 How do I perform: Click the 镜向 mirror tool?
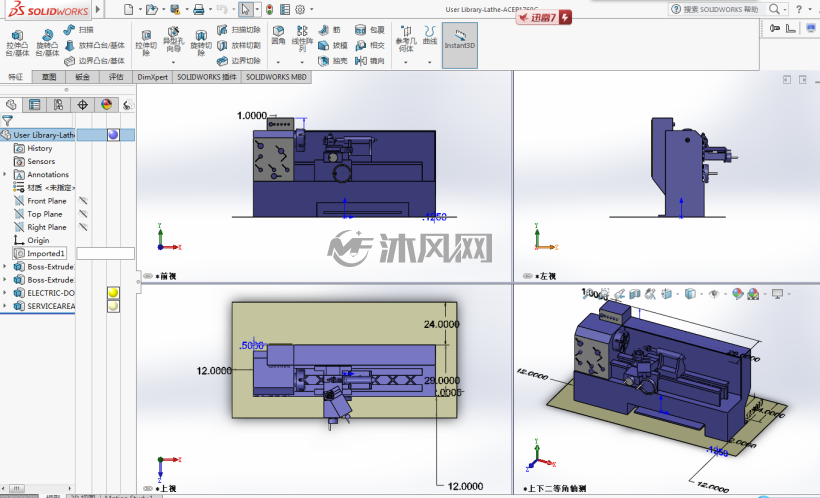(x=370, y=61)
